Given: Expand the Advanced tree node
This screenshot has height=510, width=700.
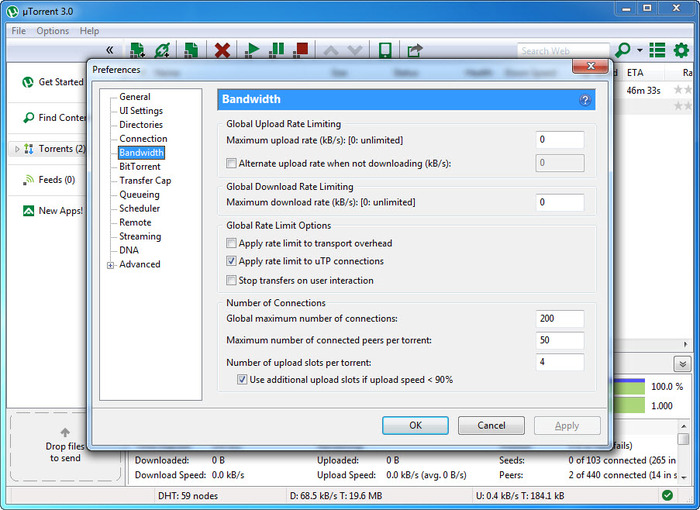Looking at the screenshot, I should click(110, 265).
